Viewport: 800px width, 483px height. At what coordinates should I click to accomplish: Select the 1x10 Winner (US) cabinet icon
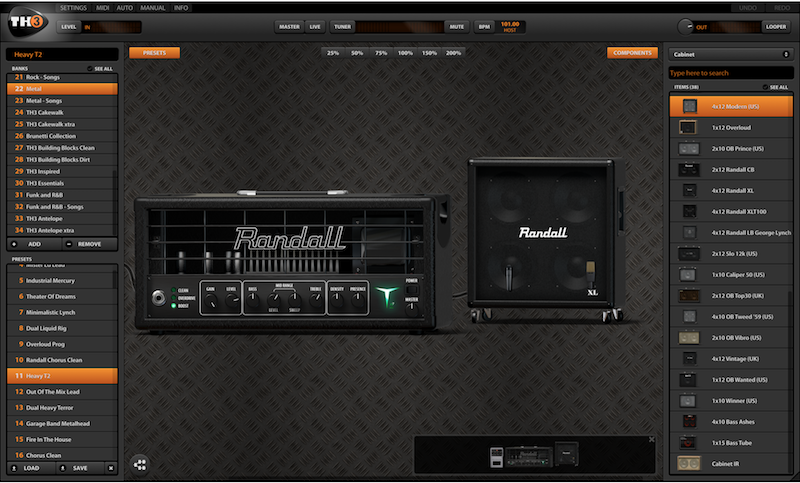[x=688, y=400]
